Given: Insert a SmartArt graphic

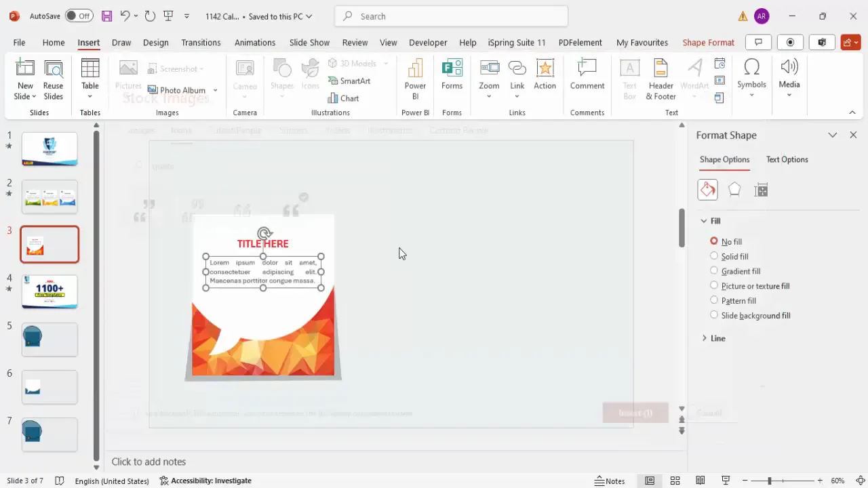Looking at the screenshot, I should click(349, 81).
